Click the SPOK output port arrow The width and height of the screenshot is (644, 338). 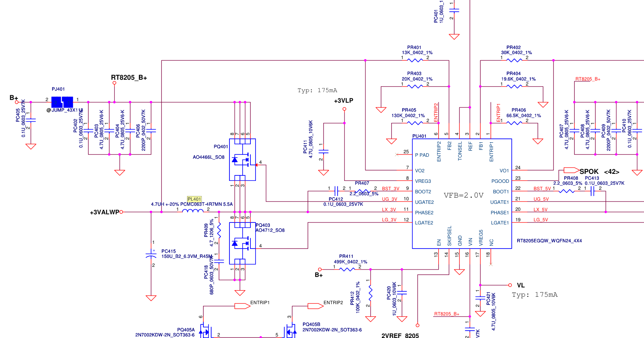point(571,170)
